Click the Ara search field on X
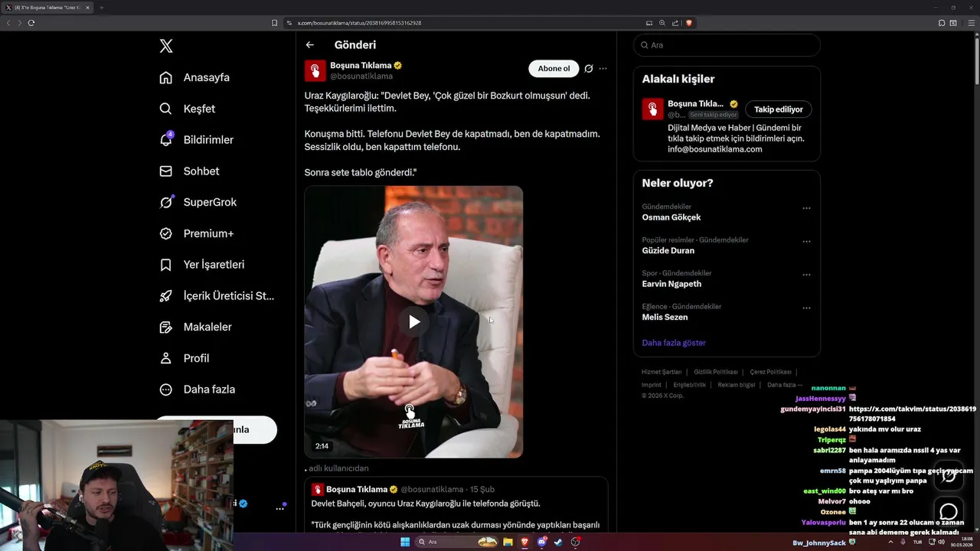Screen dimensions: 980x551 [x=727, y=45]
